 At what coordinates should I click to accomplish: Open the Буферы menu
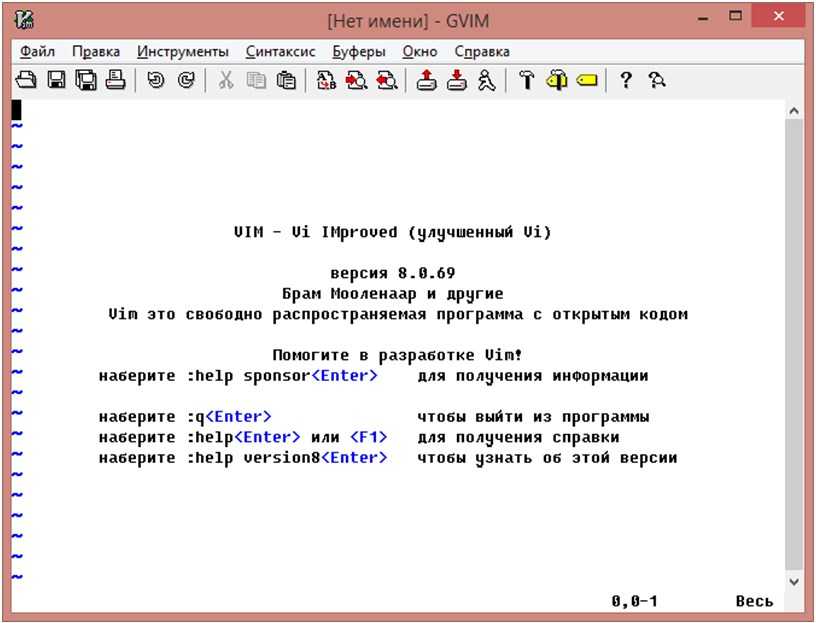tap(359, 51)
